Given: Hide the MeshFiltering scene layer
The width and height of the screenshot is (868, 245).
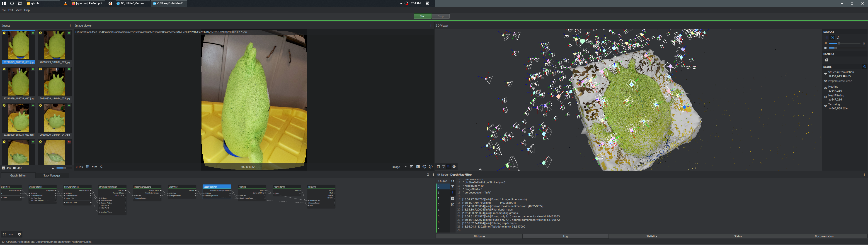Looking at the screenshot, I should click(826, 97).
